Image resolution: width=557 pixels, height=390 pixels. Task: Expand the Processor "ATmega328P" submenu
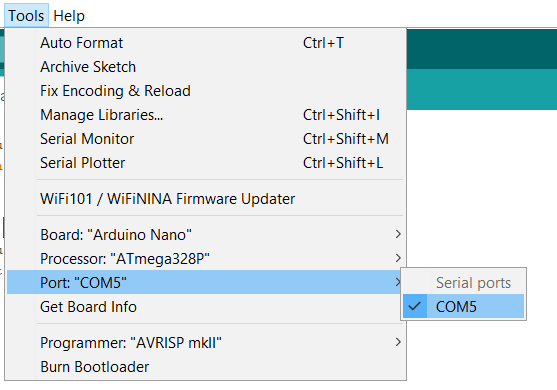pos(205,259)
